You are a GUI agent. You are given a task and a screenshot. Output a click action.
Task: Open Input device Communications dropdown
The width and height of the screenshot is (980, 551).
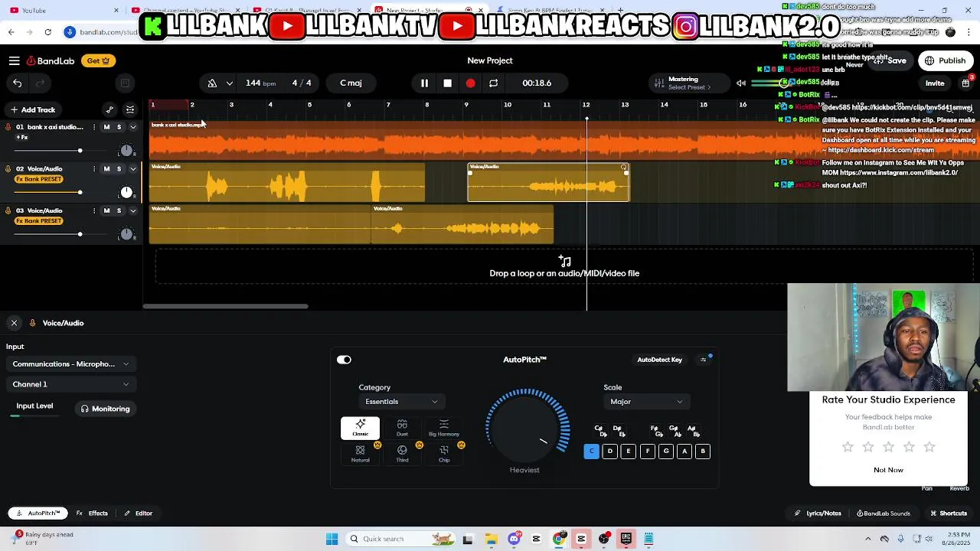70,364
